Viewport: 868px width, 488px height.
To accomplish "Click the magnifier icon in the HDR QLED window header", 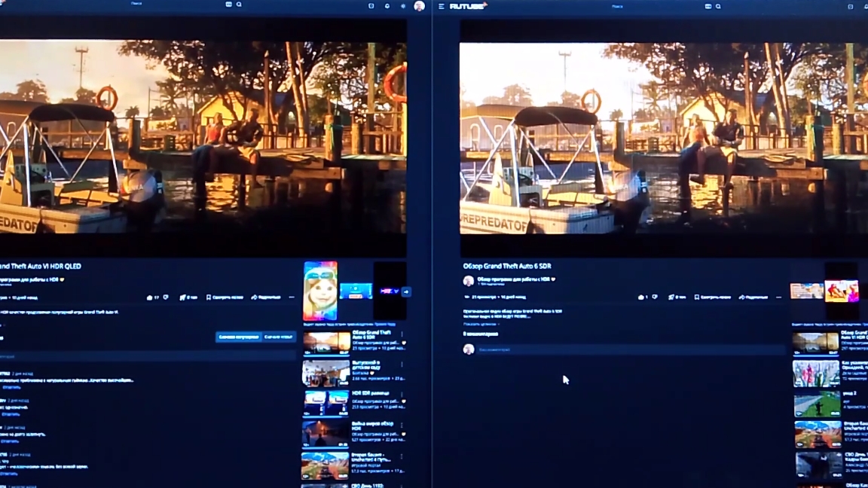I will [x=239, y=5].
